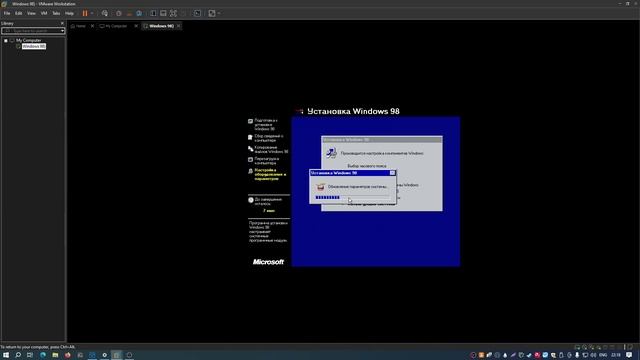
Task: Pause the virtual machine with orange pause icon
Action: [85, 13]
